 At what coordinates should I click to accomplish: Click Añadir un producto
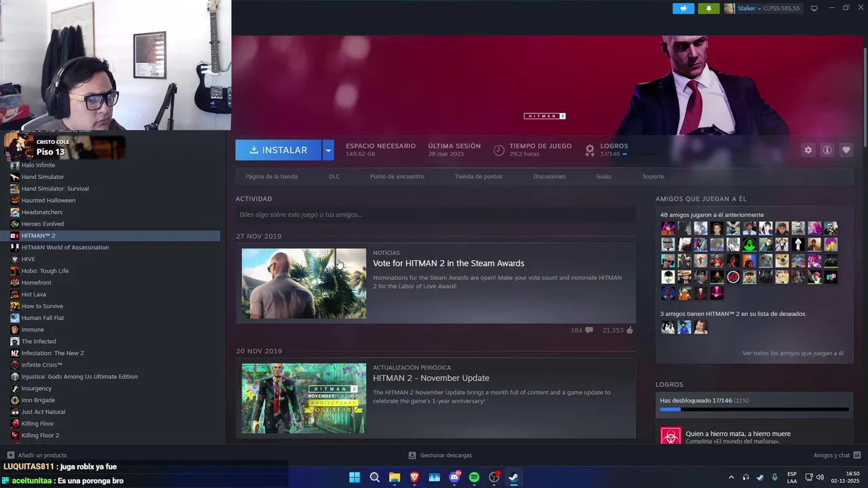click(43, 455)
